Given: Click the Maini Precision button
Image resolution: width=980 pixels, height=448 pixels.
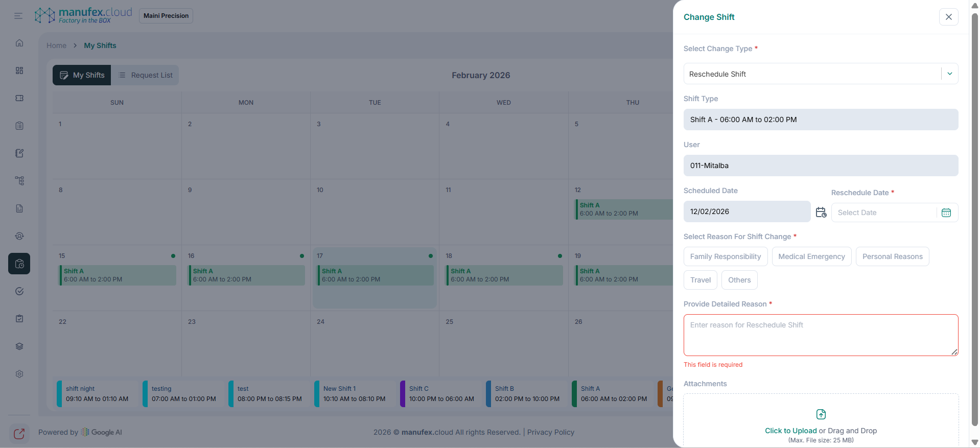Looking at the screenshot, I should click(x=166, y=16).
